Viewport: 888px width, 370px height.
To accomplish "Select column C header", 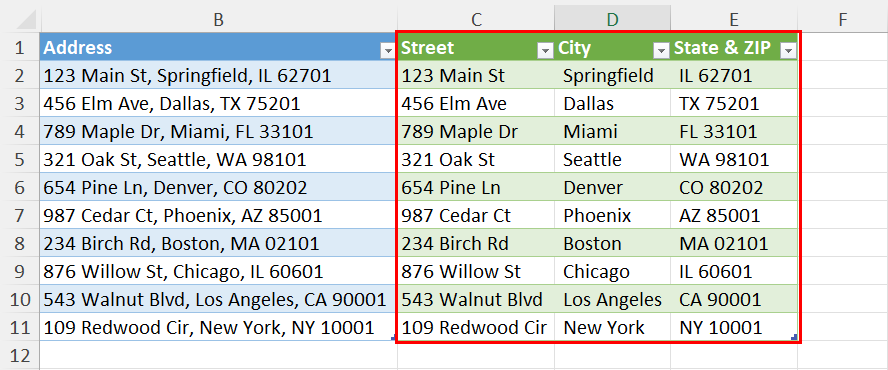I will click(x=476, y=19).
